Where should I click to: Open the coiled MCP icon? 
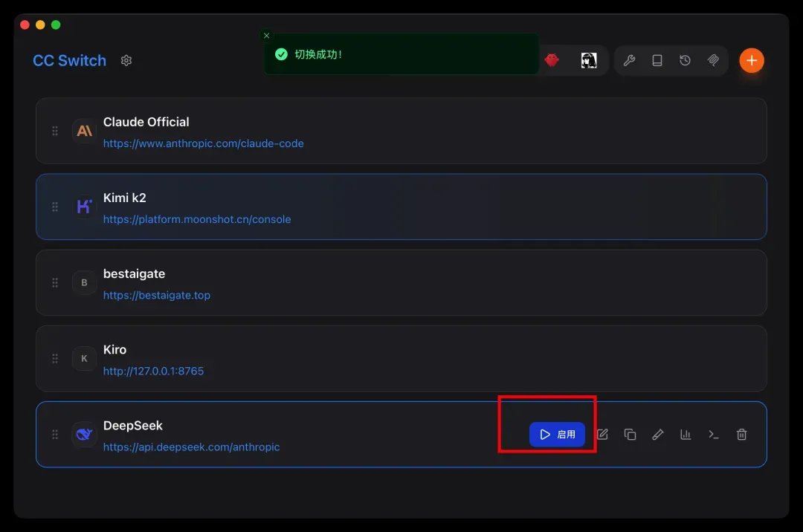[713, 60]
